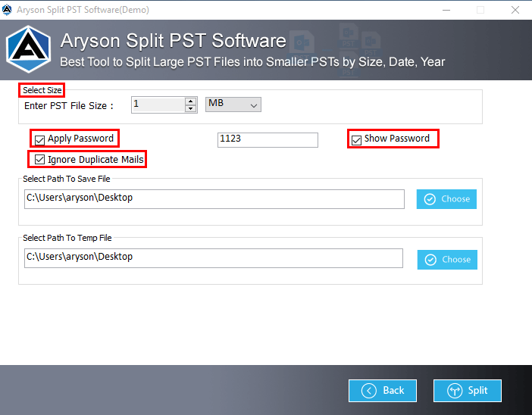Go back with the Back button
The height and width of the screenshot is (415, 532).
[x=383, y=391]
